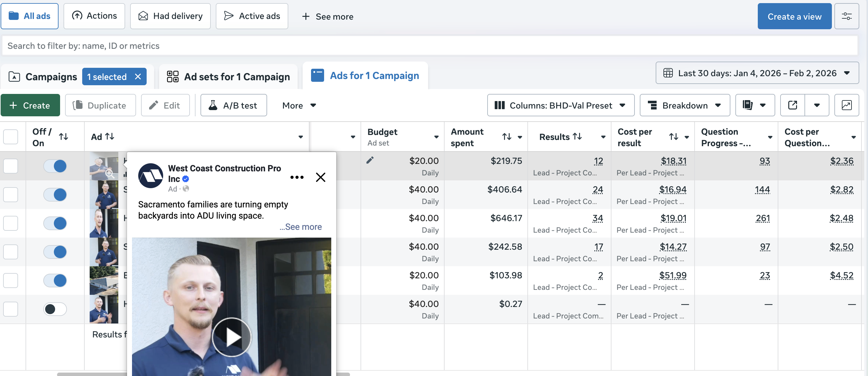Click the magnifier icon on first ad thumbnail
The width and height of the screenshot is (868, 376).
point(109,173)
